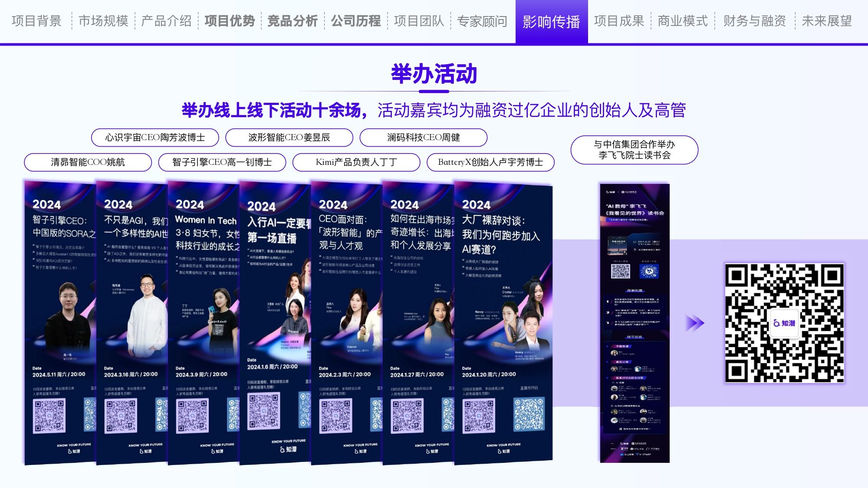The image size is (868, 488).
Task: Click the 举办活动 title heading
Action: [x=434, y=74]
